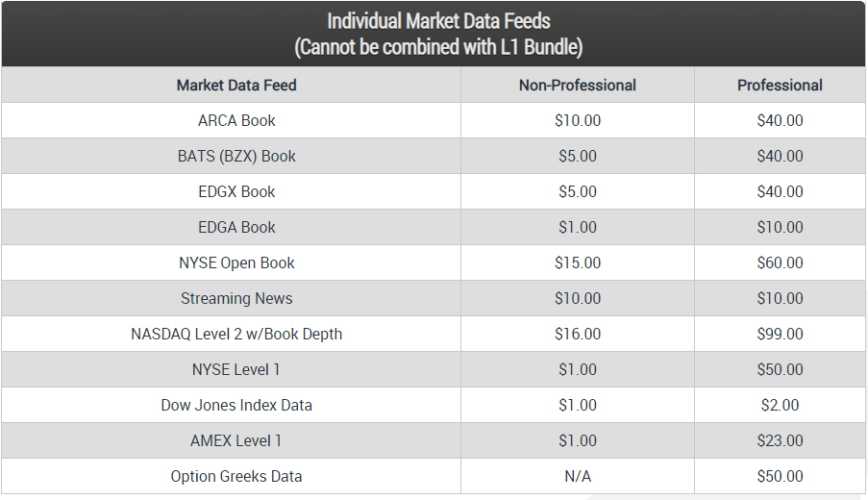868x500 pixels.
Task: Select the Dow Jones Index Data label
Action: pyautogui.click(x=236, y=406)
